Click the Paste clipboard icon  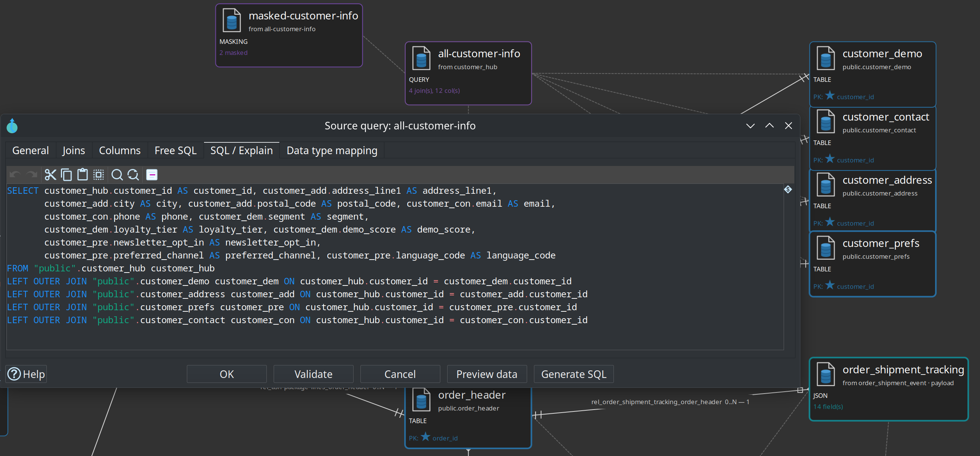pos(82,175)
